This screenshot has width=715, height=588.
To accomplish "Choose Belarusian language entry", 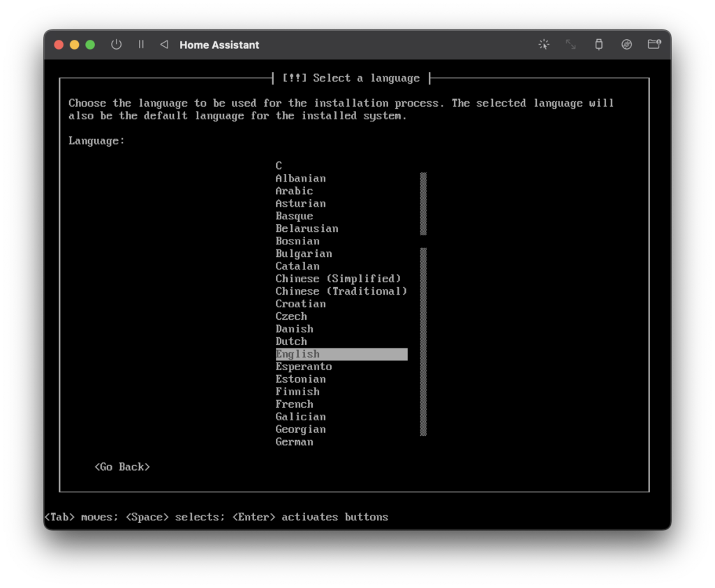I will tap(307, 228).
